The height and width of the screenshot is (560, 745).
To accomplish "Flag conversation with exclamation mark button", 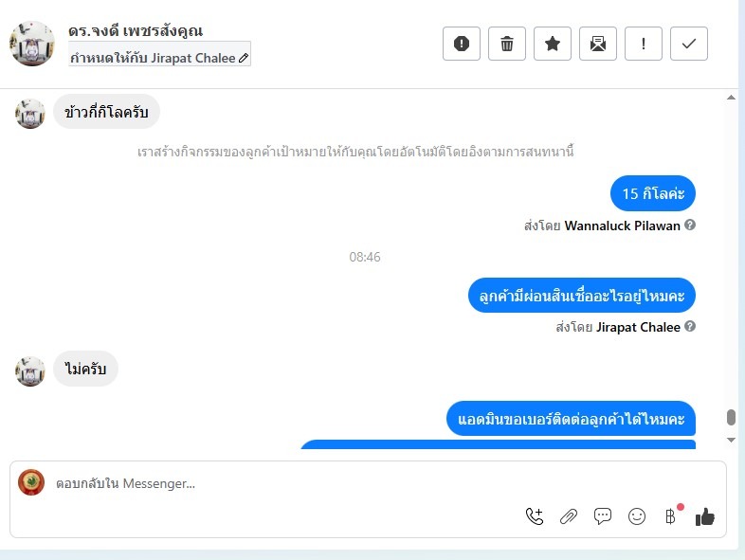I will (644, 44).
